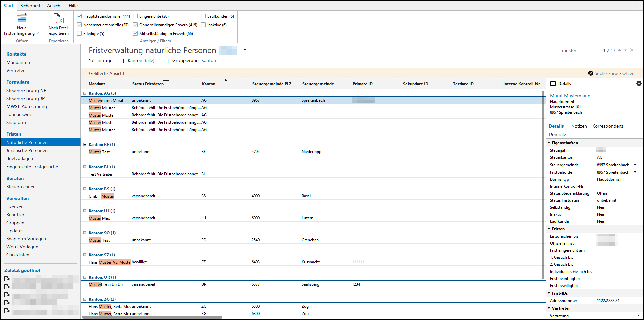Collapse the Fristen section in Details
This screenshot has height=320, width=644.
[x=549, y=229]
